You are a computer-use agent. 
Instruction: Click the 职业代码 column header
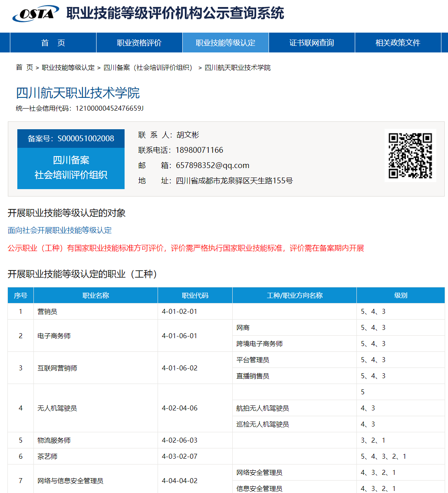tap(195, 296)
